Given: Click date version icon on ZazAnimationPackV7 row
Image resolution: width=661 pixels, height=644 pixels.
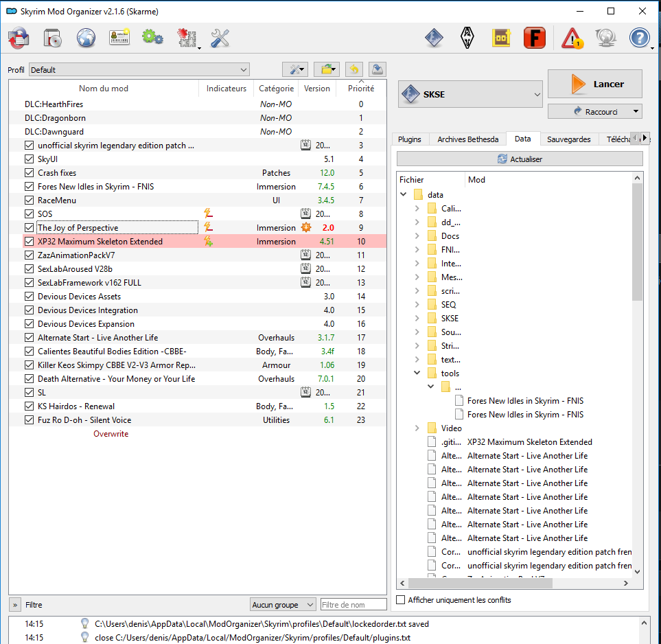Looking at the screenshot, I should (x=305, y=255).
